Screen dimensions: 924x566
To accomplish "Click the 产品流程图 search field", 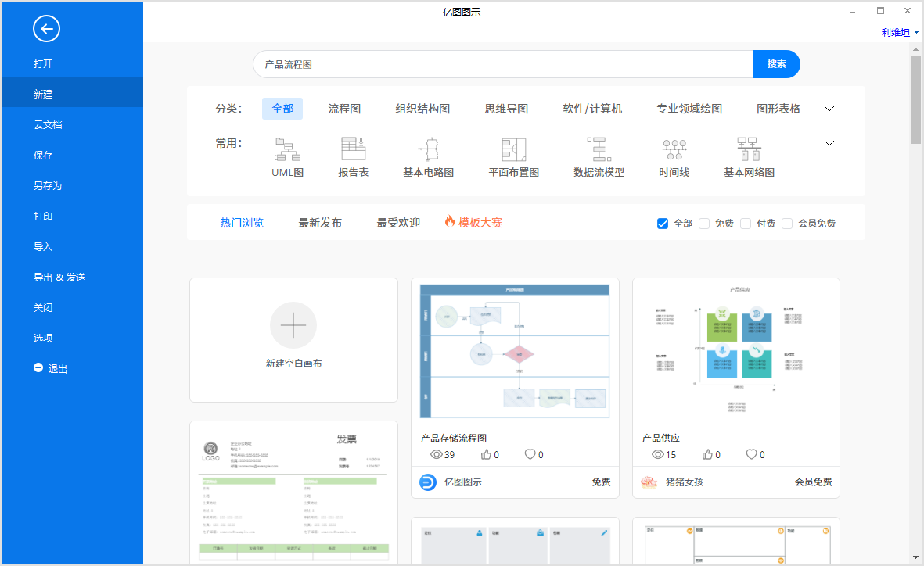I will click(503, 64).
